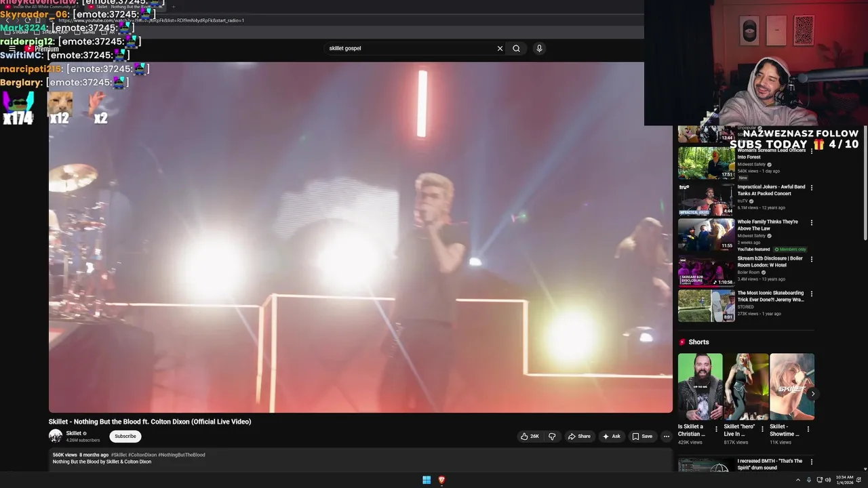Click the Boiler Room channel name
This screenshot has height=488, width=868.
[x=749, y=272]
